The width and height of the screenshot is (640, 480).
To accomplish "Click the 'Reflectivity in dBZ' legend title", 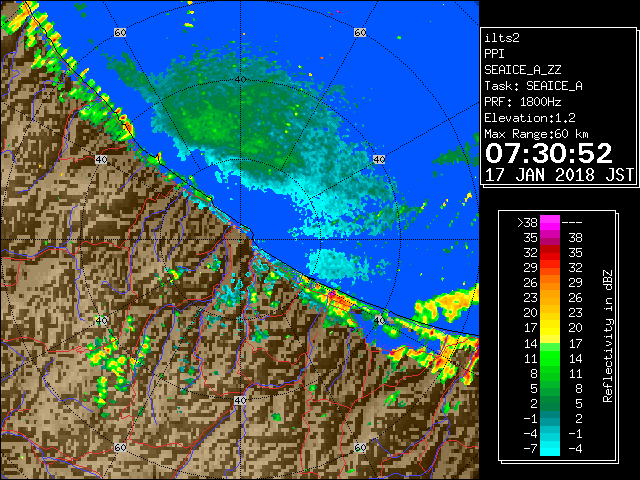I will (608, 336).
